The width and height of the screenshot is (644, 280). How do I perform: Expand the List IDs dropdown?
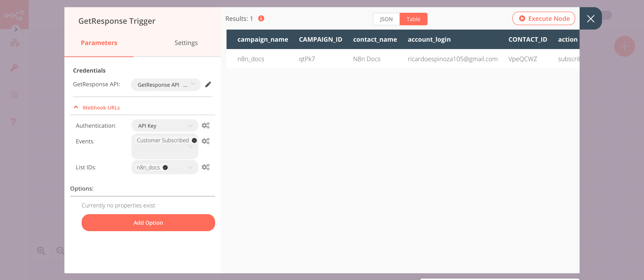point(190,167)
